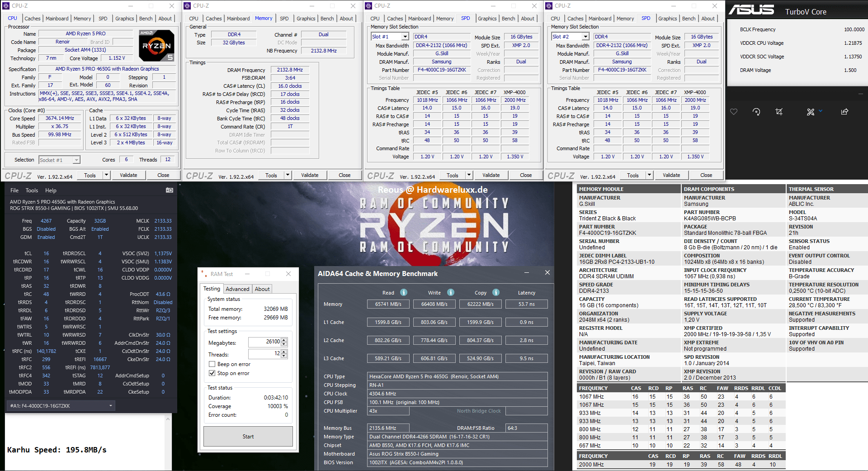Close the AIDA64 Cache & Memory Benchmark
Image resolution: width=868 pixels, height=471 pixels.
click(x=547, y=272)
